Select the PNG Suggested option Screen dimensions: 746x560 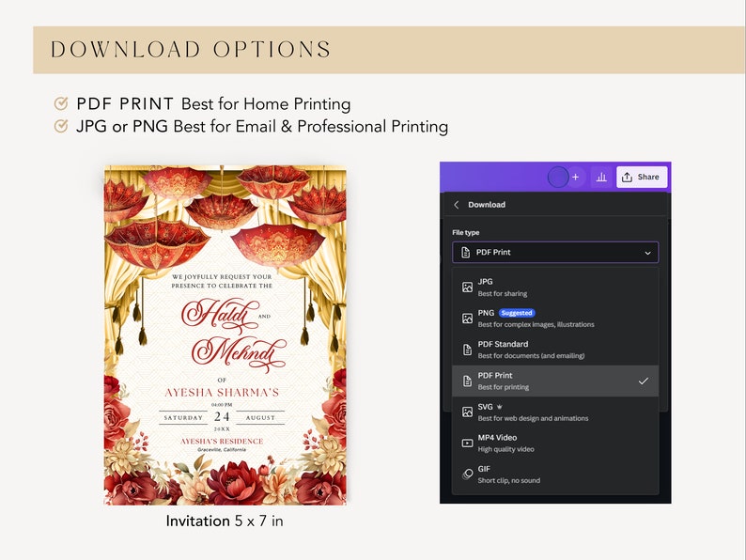coord(555,319)
